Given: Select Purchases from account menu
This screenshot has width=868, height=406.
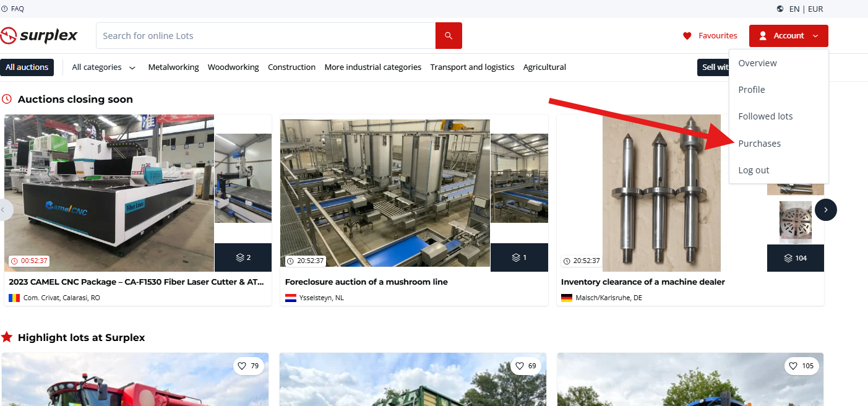Looking at the screenshot, I should [x=759, y=144].
